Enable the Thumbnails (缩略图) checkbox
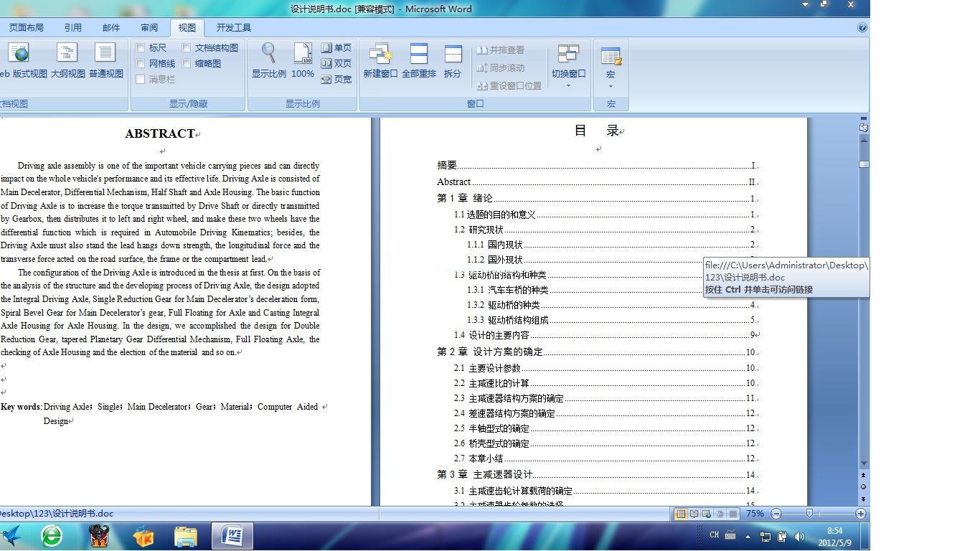This screenshot has width=980, height=551. click(187, 64)
